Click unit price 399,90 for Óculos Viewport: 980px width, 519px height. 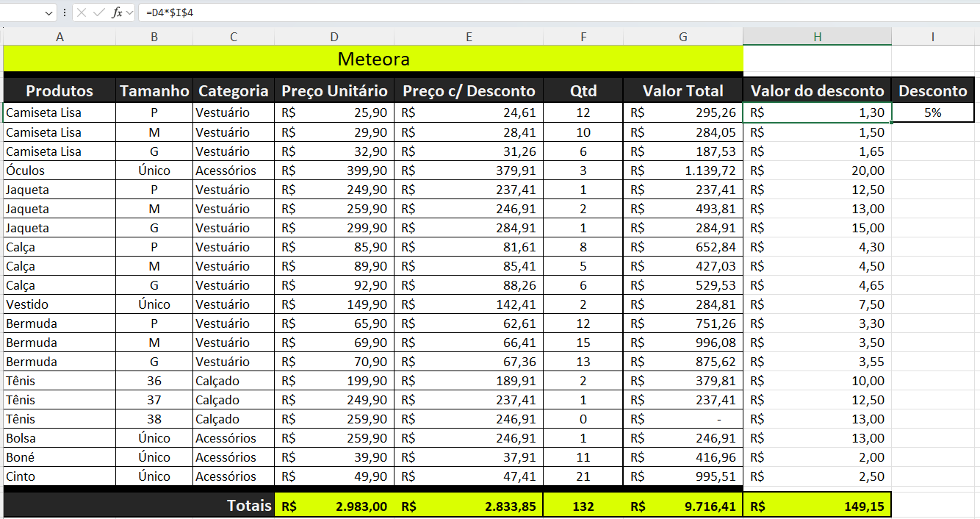point(334,171)
